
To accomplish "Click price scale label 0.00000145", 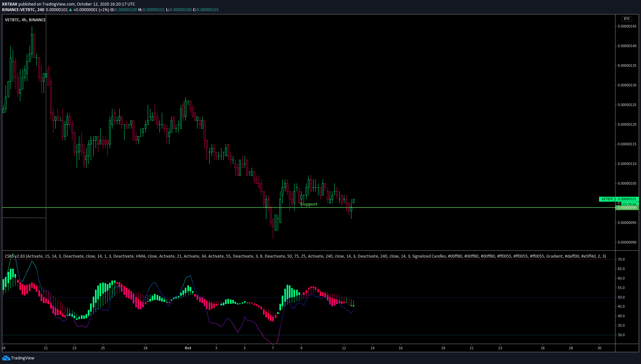I will 627,26.
